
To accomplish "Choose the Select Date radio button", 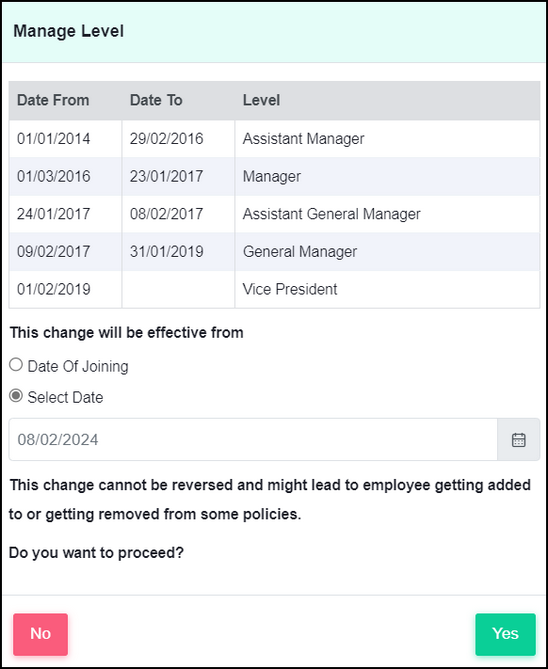I will [x=16, y=396].
